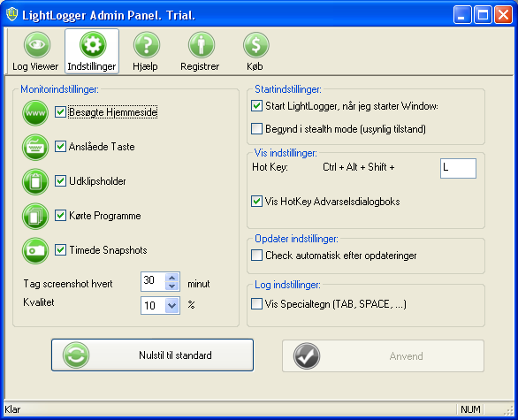Maximize the LightLogger Admin Panel window

pos(483,14)
